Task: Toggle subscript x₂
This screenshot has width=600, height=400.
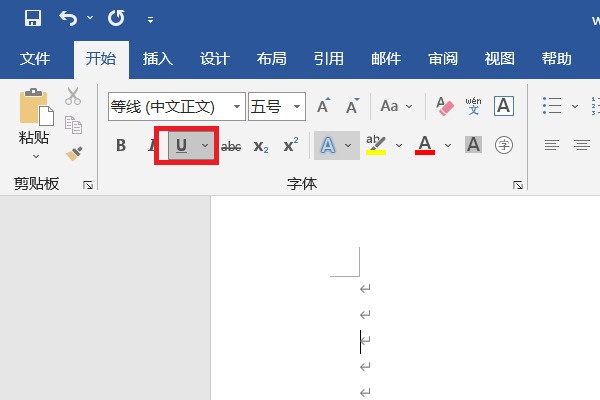Action: tap(261, 146)
